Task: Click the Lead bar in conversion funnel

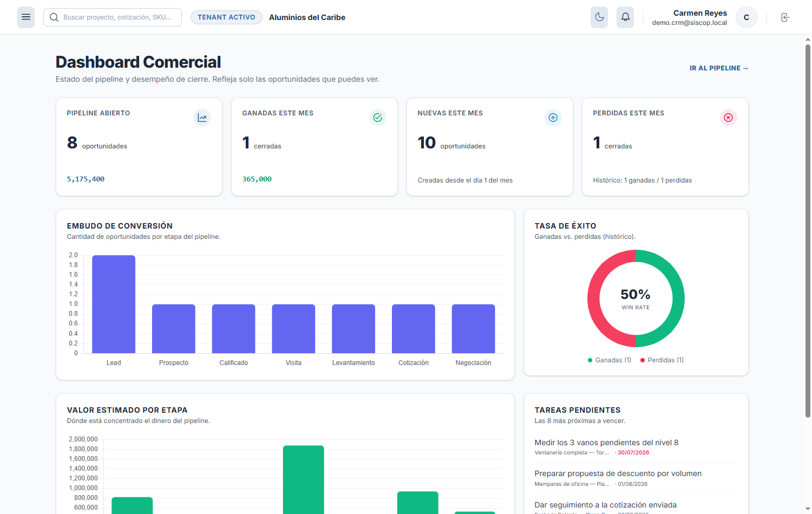Action: pyautogui.click(x=114, y=304)
